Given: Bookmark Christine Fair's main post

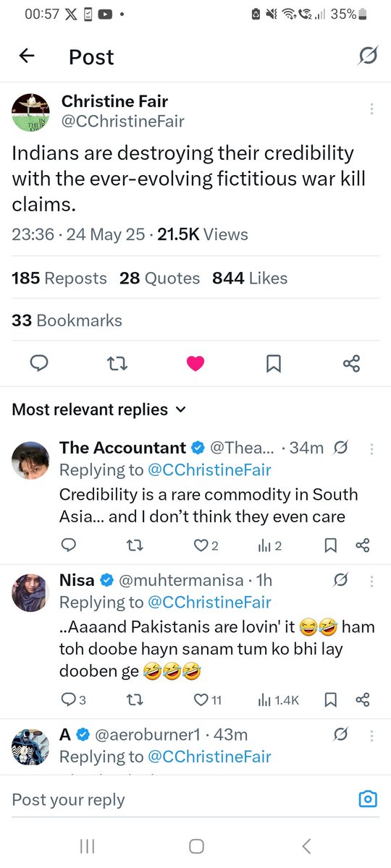Looking at the screenshot, I should (274, 364).
